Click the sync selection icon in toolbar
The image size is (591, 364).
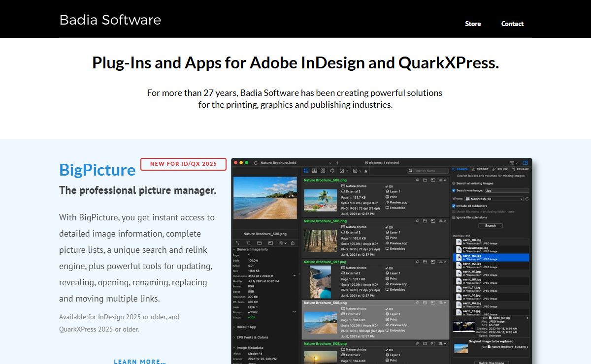pos(332,171)
